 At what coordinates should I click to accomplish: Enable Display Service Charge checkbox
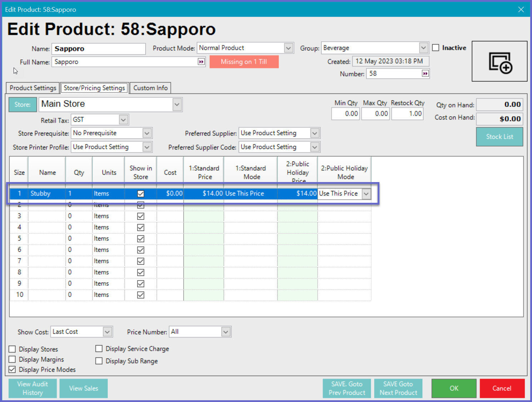pos(99,349)
